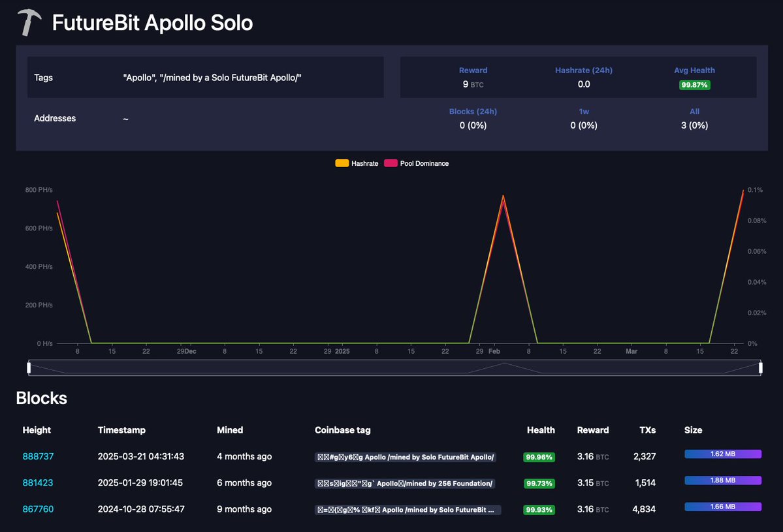
Task: Grab the left chart range slider handle
Action: (x=29, y=368)
